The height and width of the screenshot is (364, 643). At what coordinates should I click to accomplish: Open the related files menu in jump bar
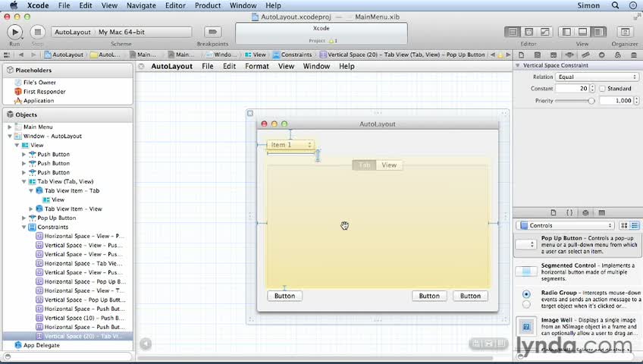coord(7,55)
